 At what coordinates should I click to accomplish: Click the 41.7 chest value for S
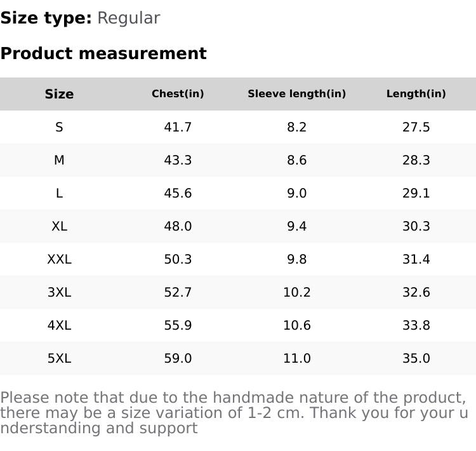178,127
